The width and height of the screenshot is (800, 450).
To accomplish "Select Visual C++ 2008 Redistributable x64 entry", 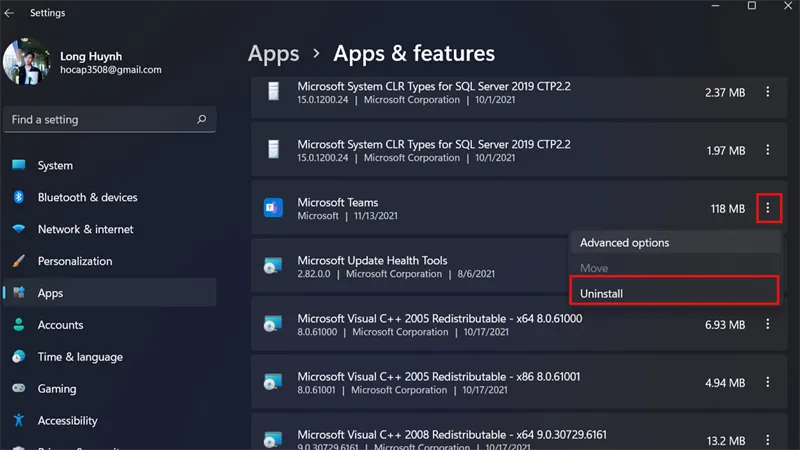I will pos(452,435).
